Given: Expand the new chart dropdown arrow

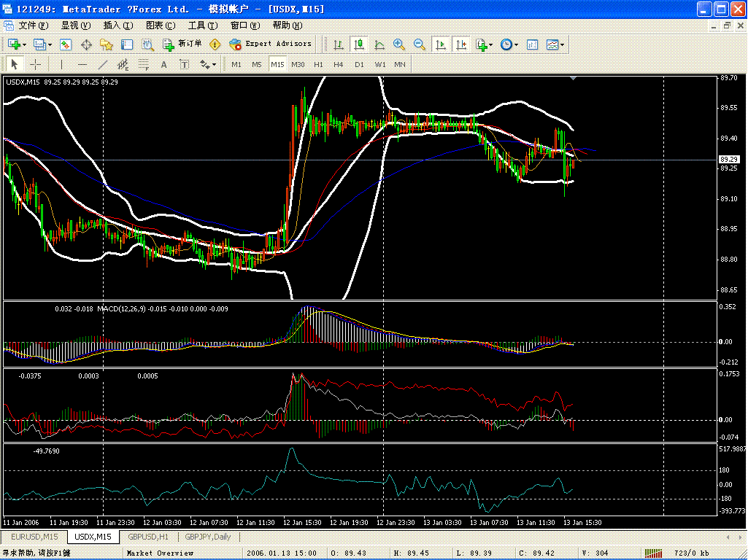Looking at the screenshot, I should (x=24, y=44).
